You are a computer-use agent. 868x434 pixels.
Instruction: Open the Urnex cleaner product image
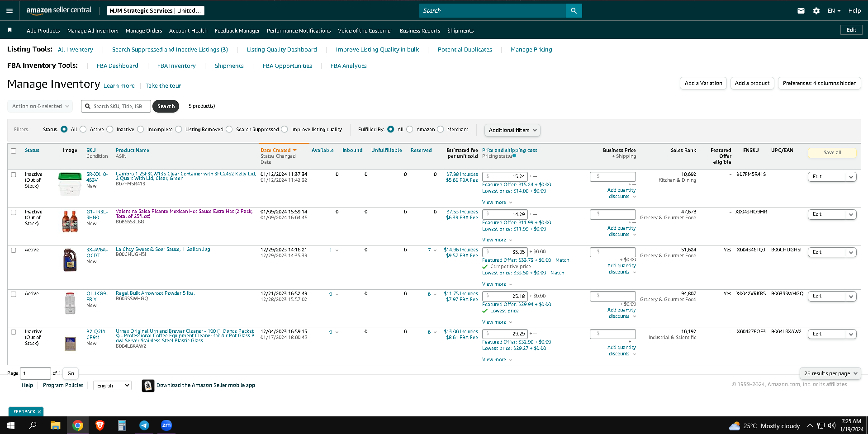click(70, 344)
